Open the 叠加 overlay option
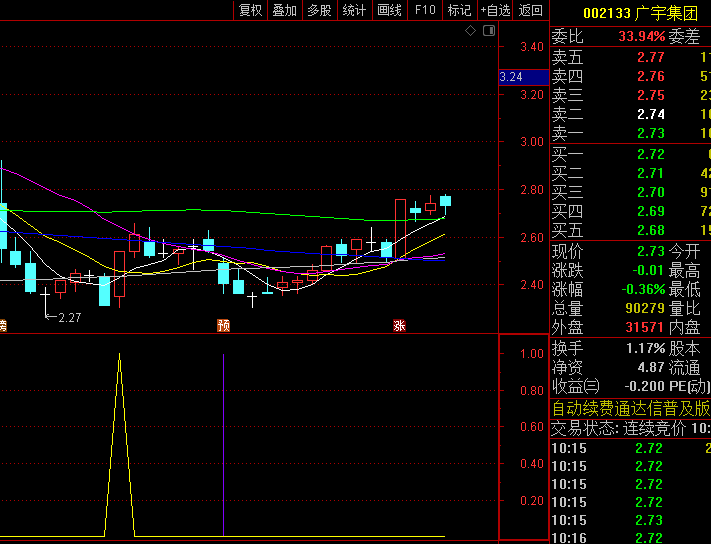Viewport: 711px width, 544px height. coord(285,10)
